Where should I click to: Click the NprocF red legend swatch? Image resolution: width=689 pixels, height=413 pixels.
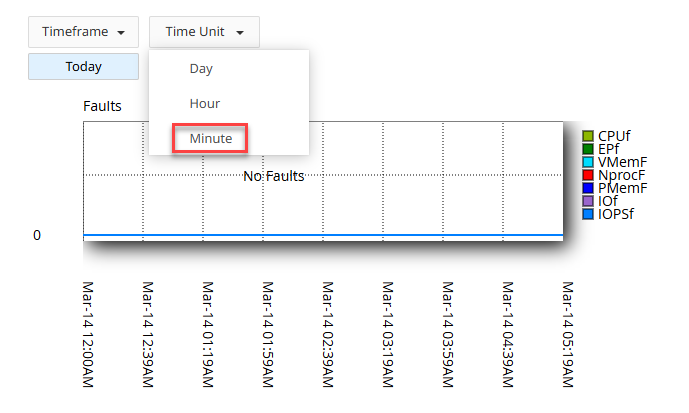(589, 175)
